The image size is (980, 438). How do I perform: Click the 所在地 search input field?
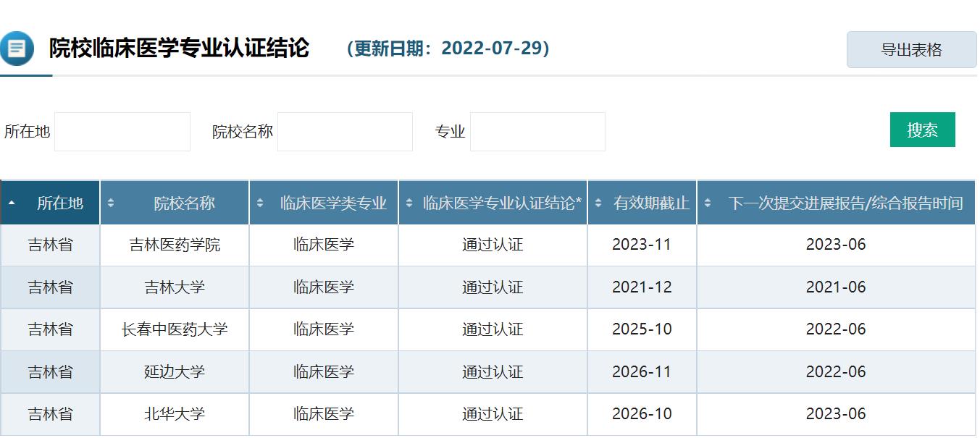click(122, 131)
